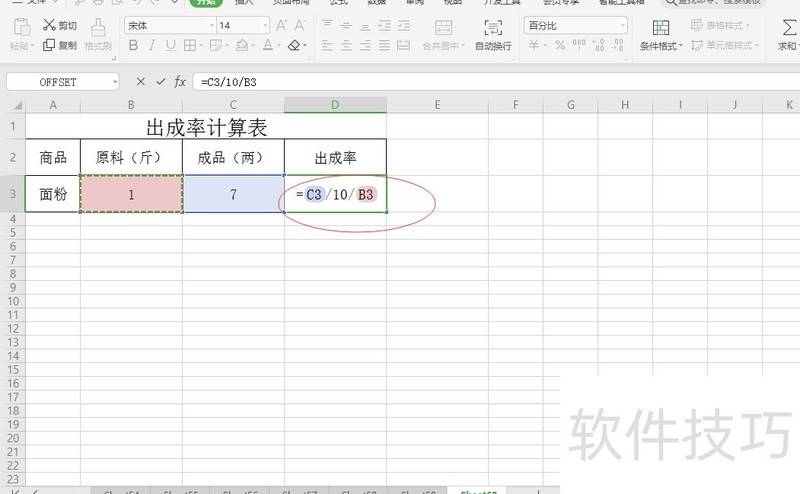Expand the number format dropdown
This screenshot has height=494, width=800.
click(622, 25)
